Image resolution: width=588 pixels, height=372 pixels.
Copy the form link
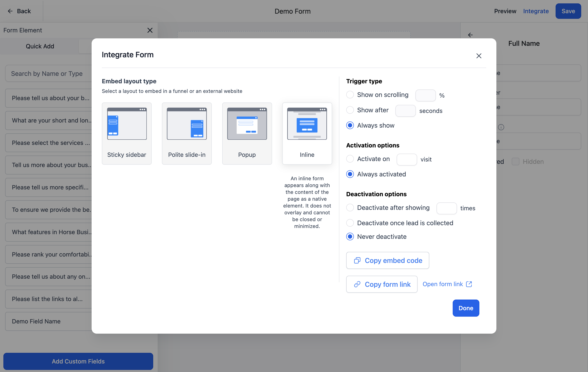(382, 284)
